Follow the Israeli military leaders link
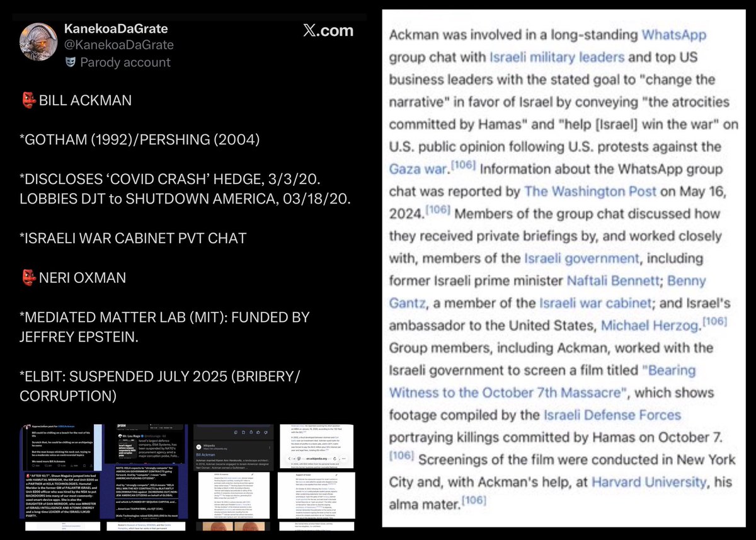This screenshot has width=756, height=540. point(557,57)
